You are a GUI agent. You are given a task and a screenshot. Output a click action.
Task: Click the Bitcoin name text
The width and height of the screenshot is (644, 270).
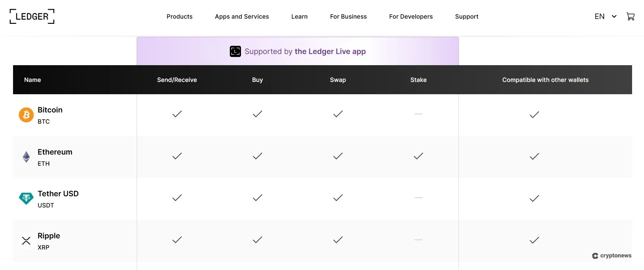(x=50, y=110)
